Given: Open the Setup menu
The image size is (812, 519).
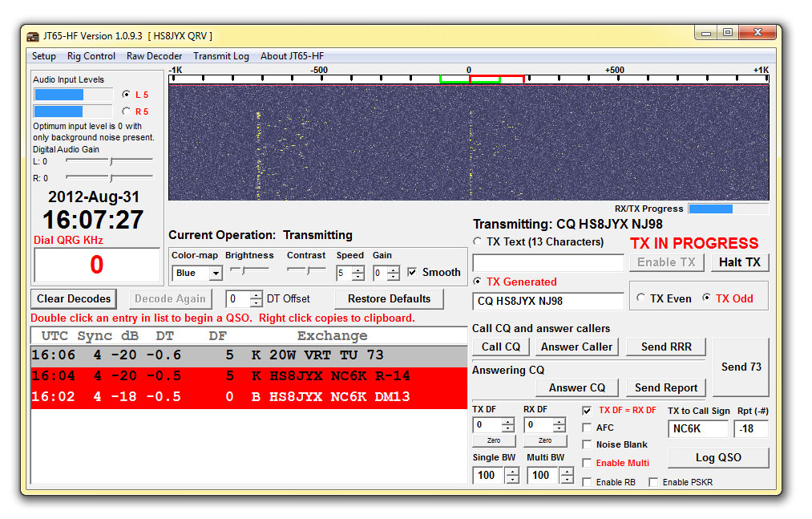Looking at the screenshot, I should (43, 56).
